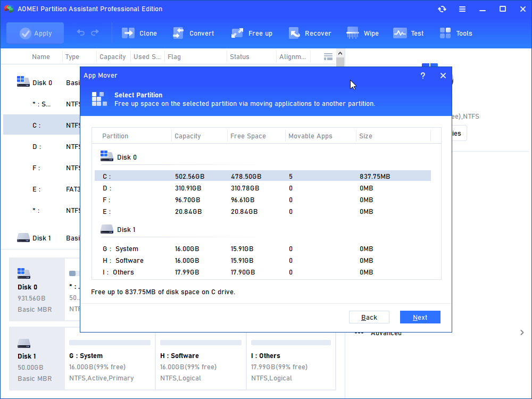Open the hamburger menu in title bar

click(x=462, y=9)
